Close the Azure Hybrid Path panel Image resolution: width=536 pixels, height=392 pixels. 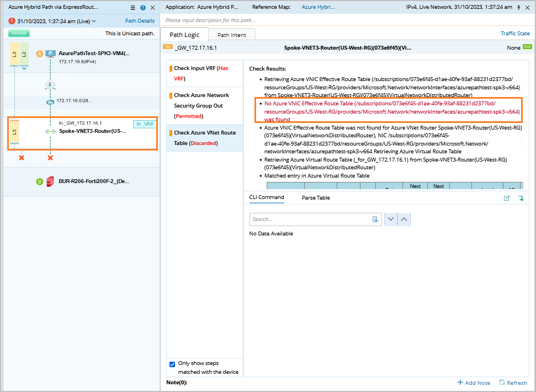(x=153, y=8)
